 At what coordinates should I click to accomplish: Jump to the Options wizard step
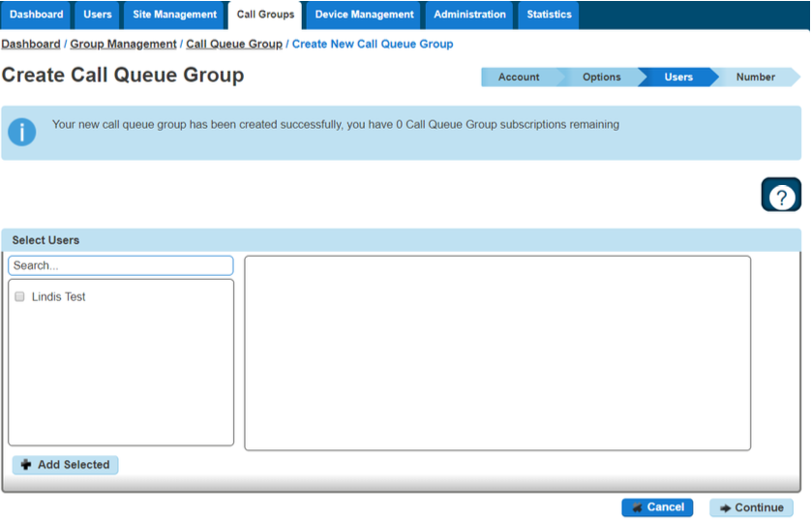601,77
